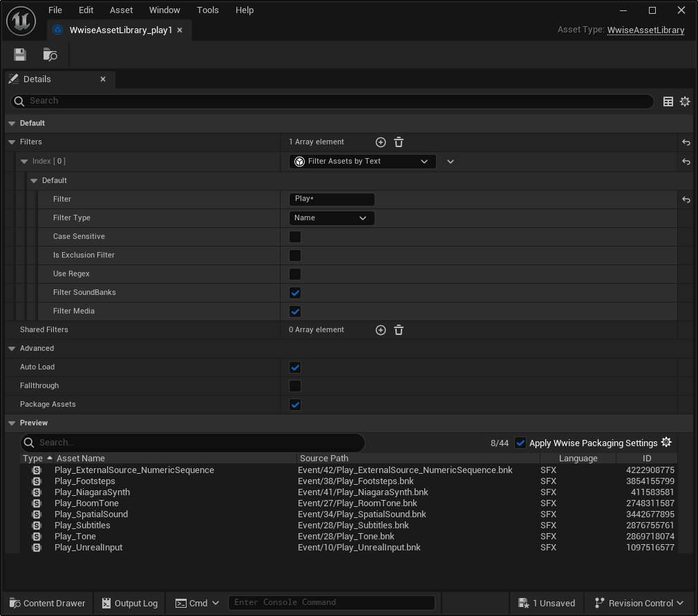Click Browse to asset in Content Browser icon
This screenshot has width=698, height=616.
pyautogui.click(x=50, y=55)
